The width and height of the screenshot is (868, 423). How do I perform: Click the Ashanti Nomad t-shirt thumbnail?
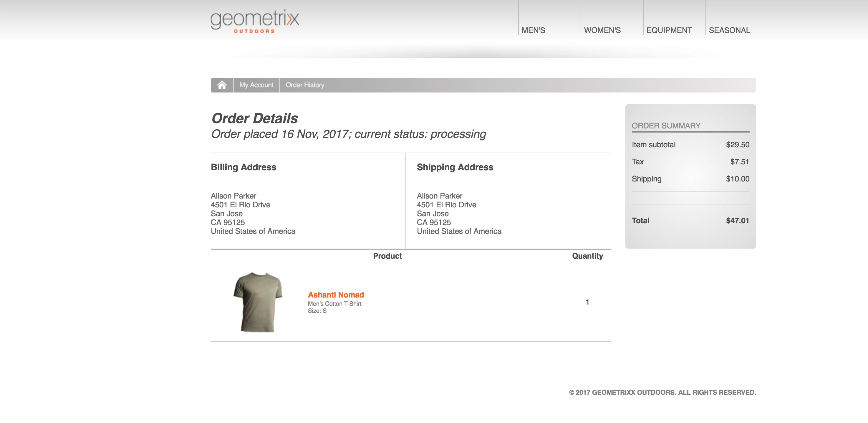(x=258, y=302)
